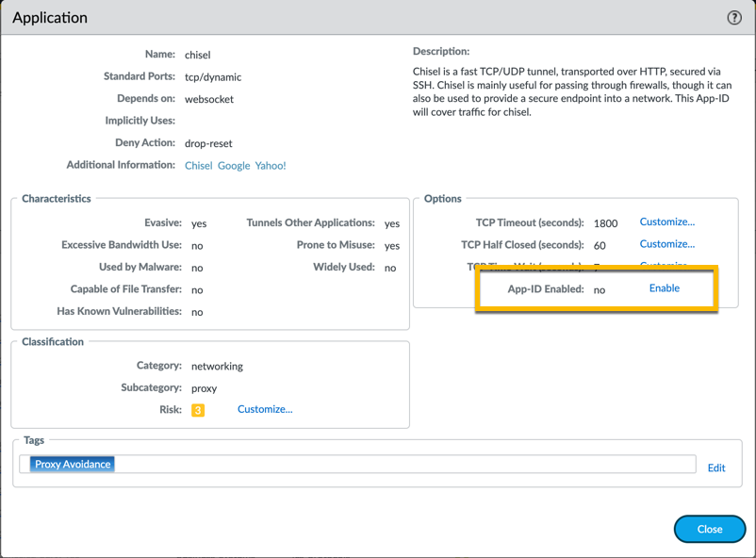
Task: Customize the TCP Timeout value
Action: click(666, 222)
